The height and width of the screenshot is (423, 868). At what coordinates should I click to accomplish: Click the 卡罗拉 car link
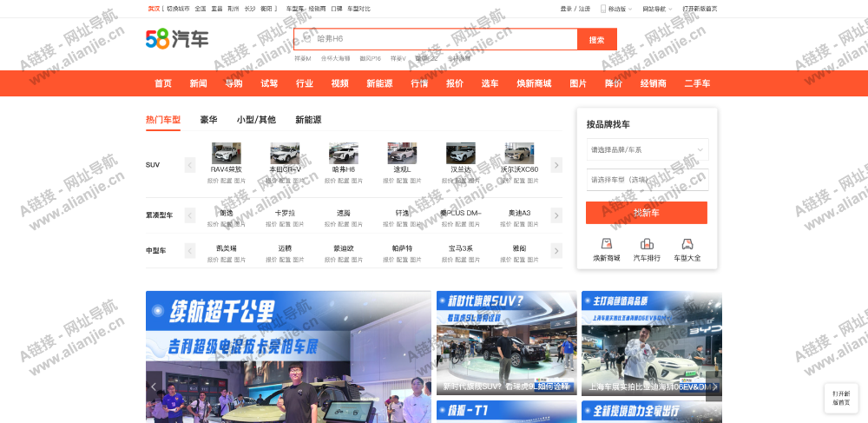(x=285, y=213)
